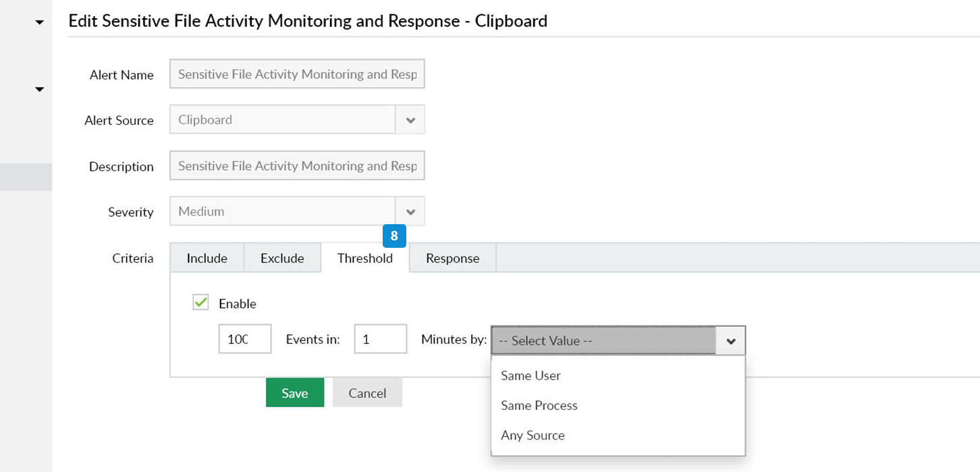Select the Threshold tab
This screenshot has width=980, height=472.
364,258
